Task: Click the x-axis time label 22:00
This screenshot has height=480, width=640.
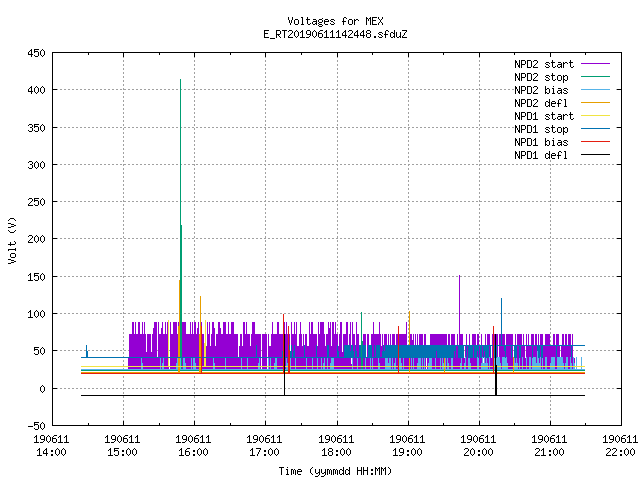Action: pos(620,453)
